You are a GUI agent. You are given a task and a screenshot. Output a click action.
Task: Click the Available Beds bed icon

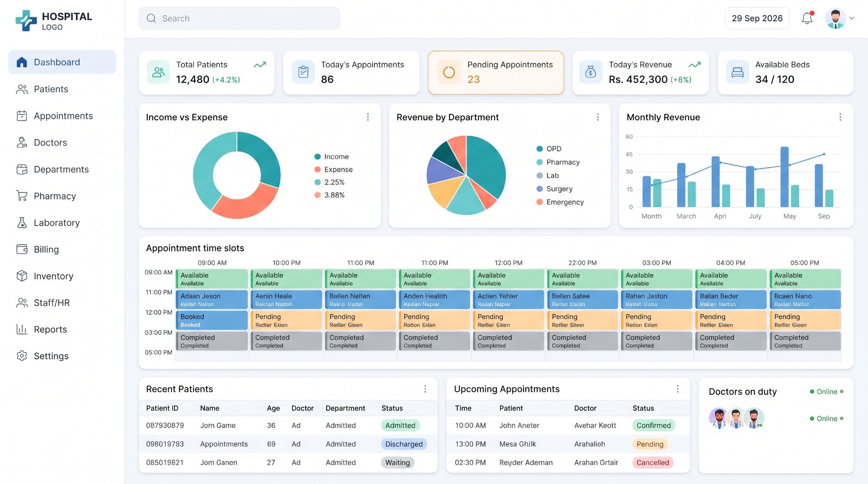tap(737, 72)
